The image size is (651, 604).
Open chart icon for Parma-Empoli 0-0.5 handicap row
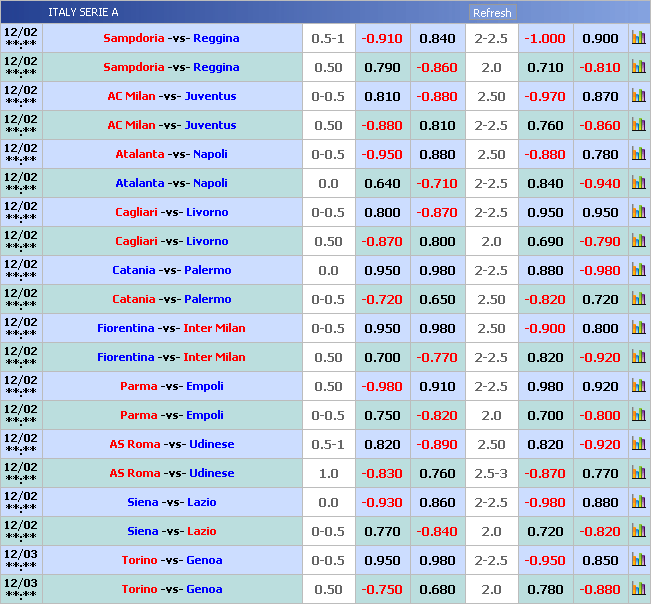pos(638,415)
